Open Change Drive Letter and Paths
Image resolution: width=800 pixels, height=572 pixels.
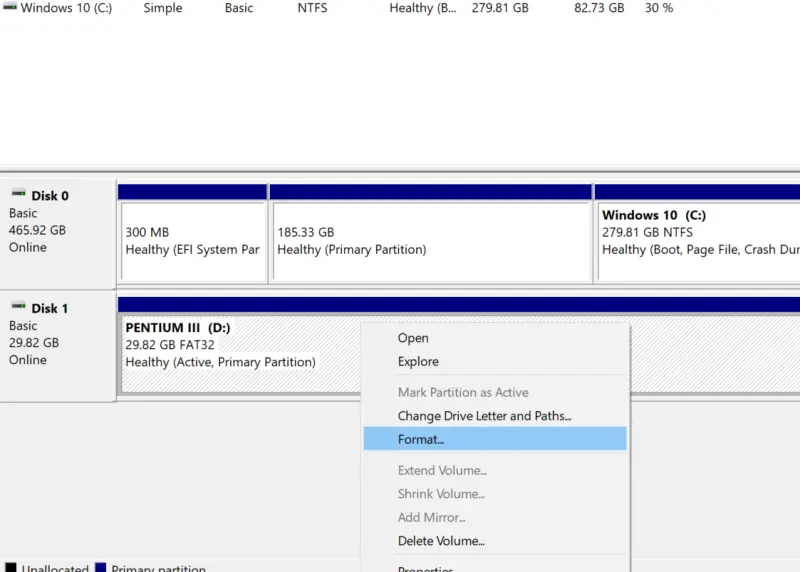pyautogui.click(x=495, y=416)
